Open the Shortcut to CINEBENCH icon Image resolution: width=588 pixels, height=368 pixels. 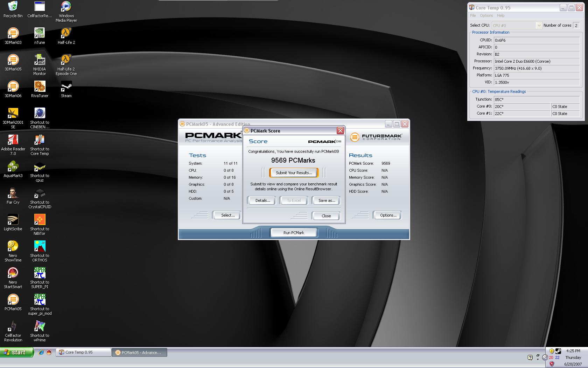[x=40, y=118]
